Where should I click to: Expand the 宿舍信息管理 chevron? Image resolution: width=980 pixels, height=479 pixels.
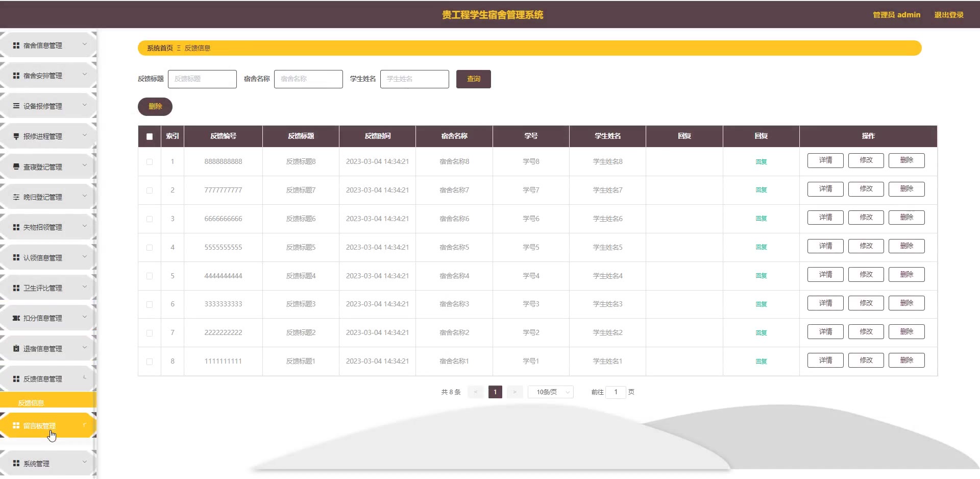(85, 44)
